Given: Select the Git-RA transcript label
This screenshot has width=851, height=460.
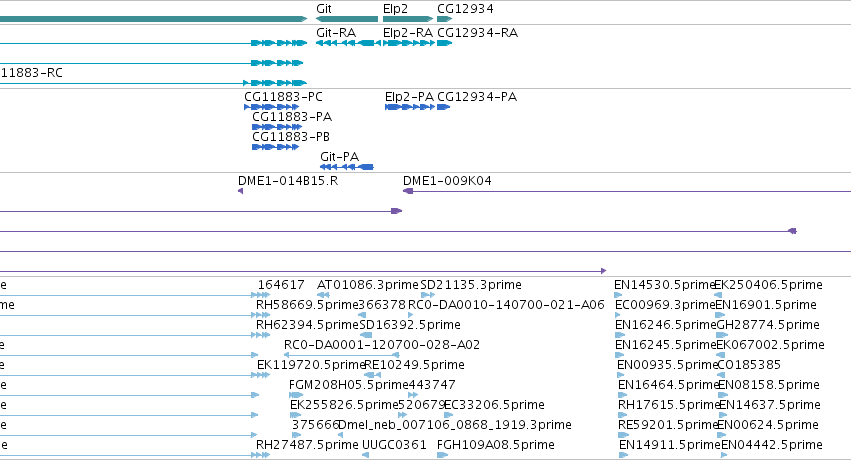Looking at the screenshot, I should [x=336, y=33].
